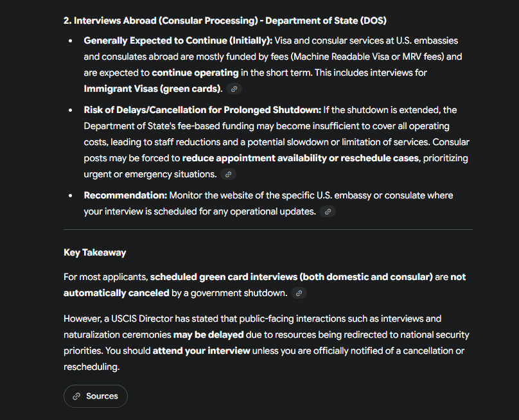Click chain icon inside Sources button
This screenshot has width=519, height=420.
pyautogui.click(x=76, y=396)
